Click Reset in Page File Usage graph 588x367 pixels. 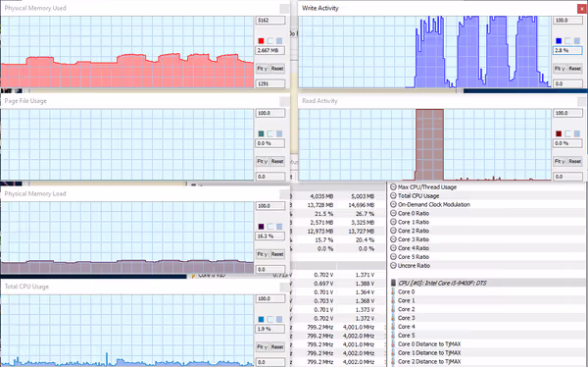tap(277, 161)
